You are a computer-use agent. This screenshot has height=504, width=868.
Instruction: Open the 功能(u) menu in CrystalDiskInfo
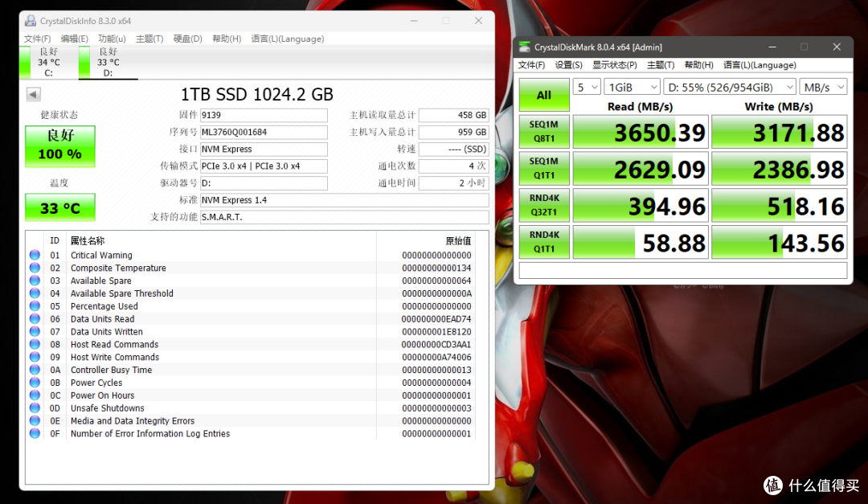coord(112,39)
